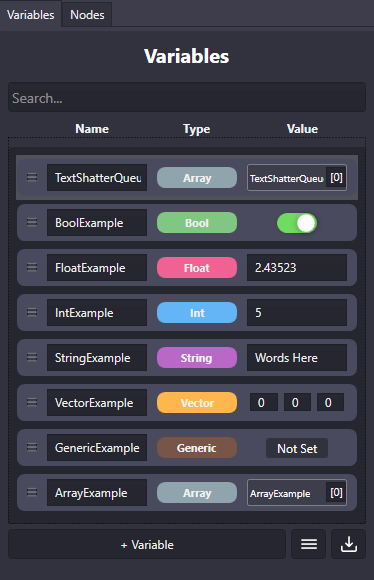Viewport: 374px width, 580px height.
Task: Edit the ArrayExample name field
Action: click(x=97, y=493)
